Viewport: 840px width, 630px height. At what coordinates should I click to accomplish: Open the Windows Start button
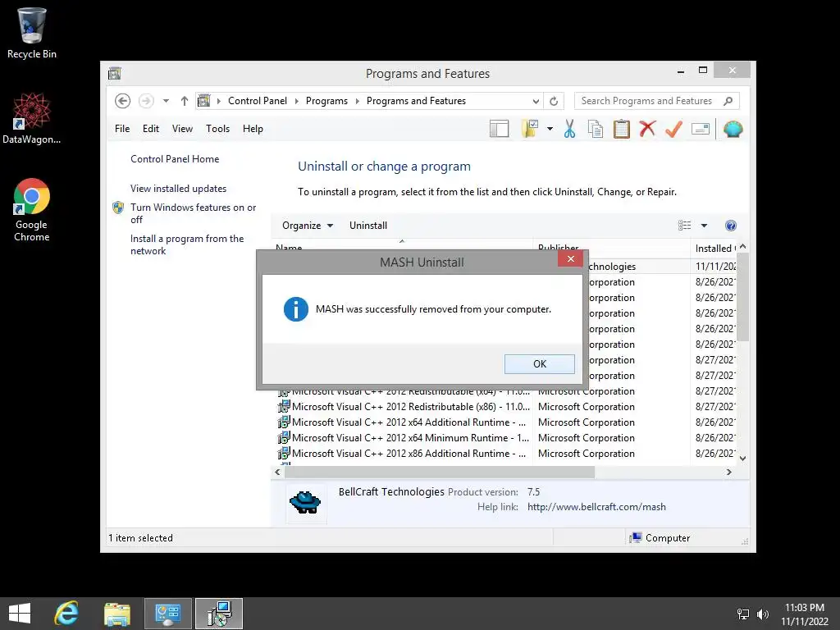[20, 614]
